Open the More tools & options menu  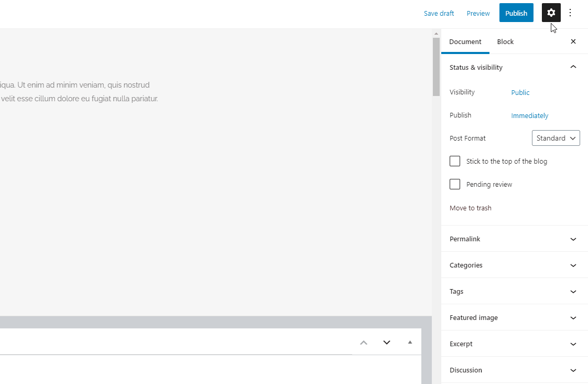570,13
